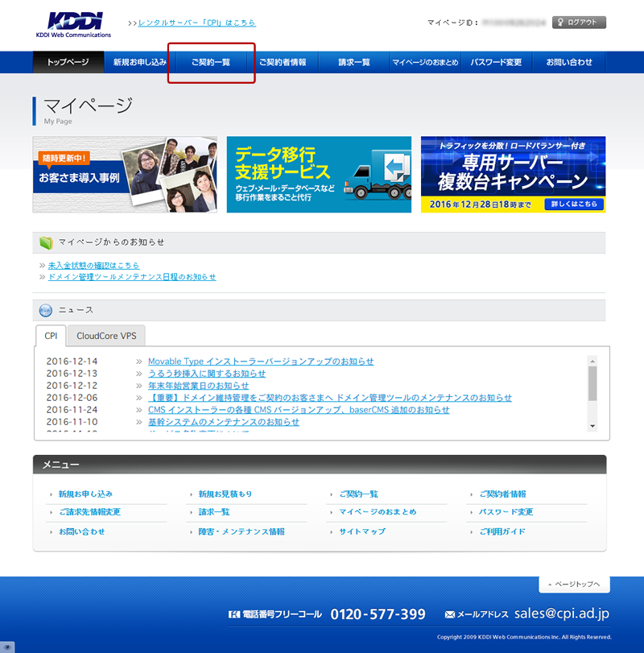Click the green book icon beside マイページからのお知らせ
This screenshot has height=653, width=644.
[46, 242]
